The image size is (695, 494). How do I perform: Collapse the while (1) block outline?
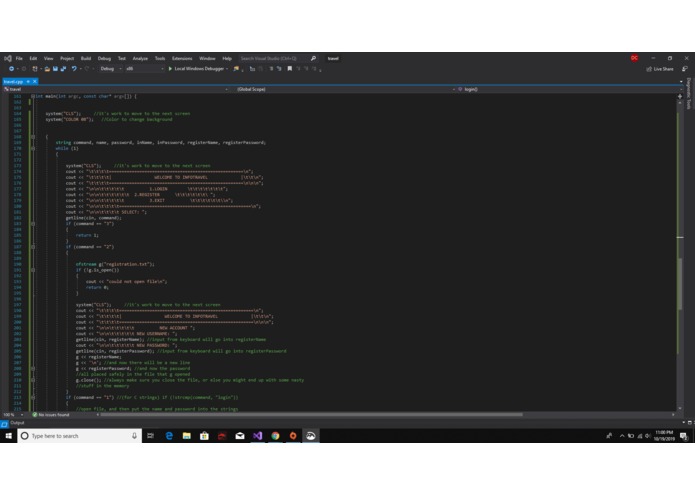coord(33,148)
